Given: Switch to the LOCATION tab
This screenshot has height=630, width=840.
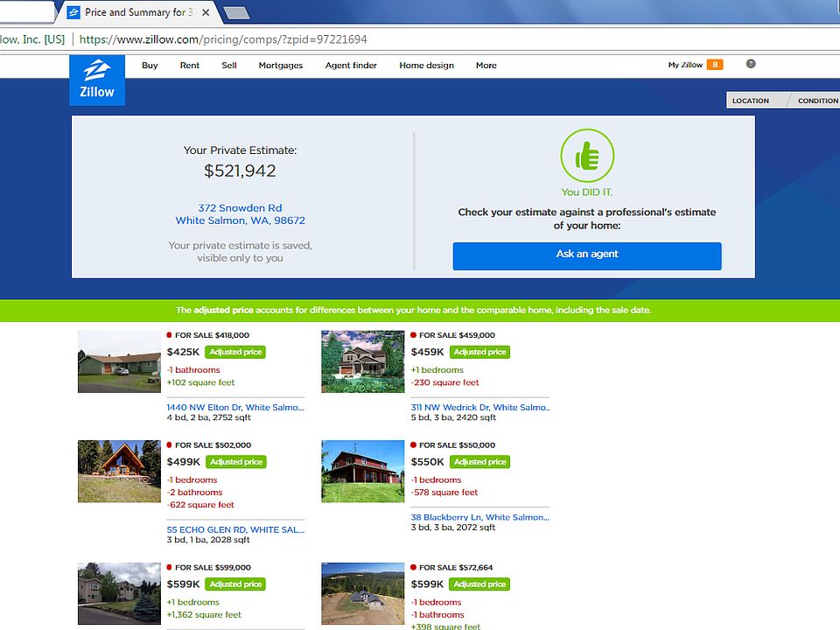Looking at the screenshot, I should (751, 100).
